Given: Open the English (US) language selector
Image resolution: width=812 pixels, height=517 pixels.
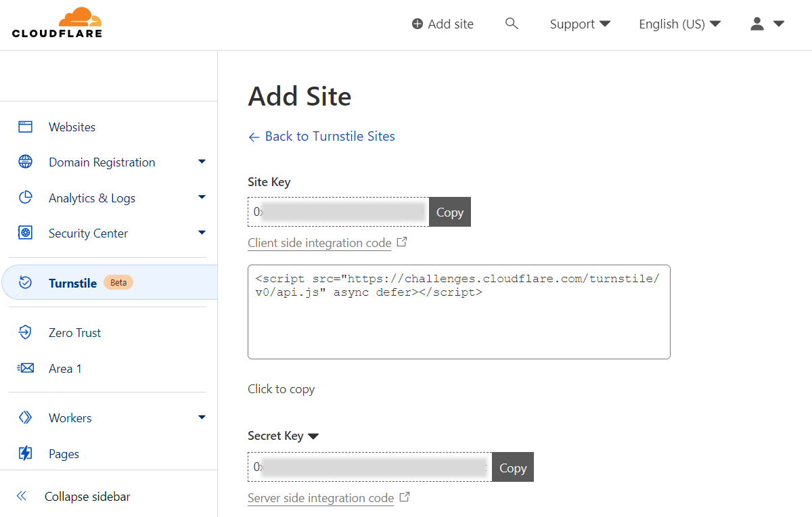Looking at the screenshot, I should [x=679, y=24].
